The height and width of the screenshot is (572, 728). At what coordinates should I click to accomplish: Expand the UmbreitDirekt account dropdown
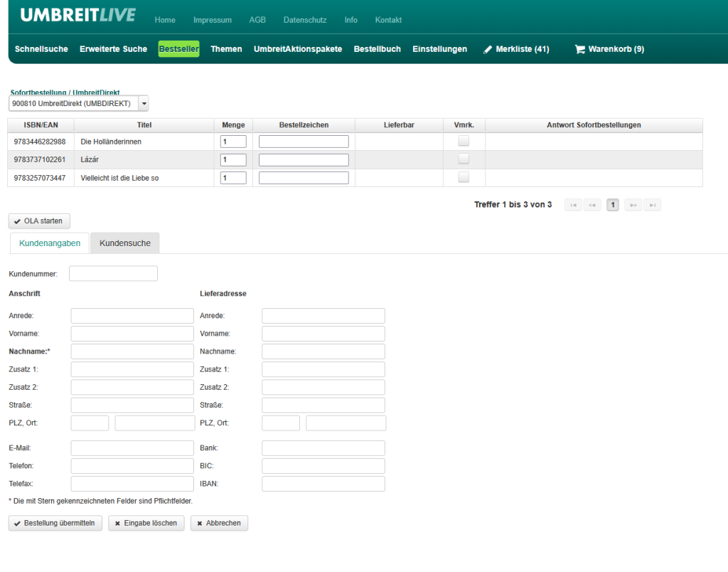[144, 104]
